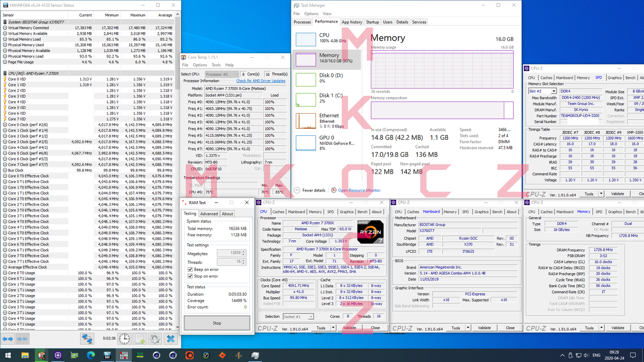644x362 pixels.
Task: Click the purple square taskbar icon
Action: pos(58,355)
